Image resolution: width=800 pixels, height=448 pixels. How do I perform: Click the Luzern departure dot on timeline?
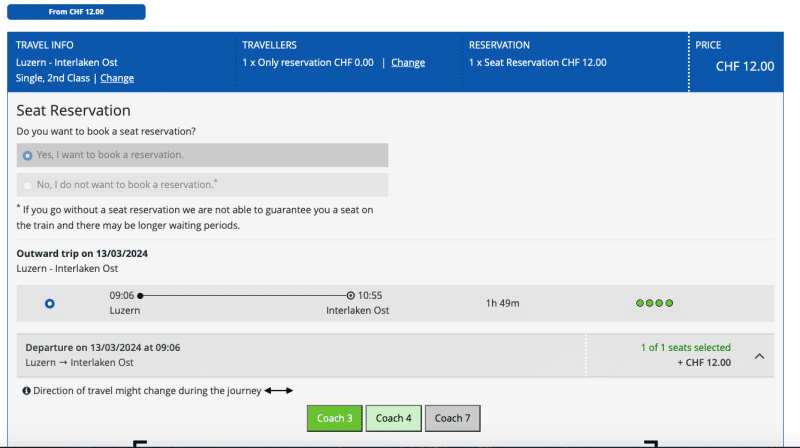(x=140, y=296)
